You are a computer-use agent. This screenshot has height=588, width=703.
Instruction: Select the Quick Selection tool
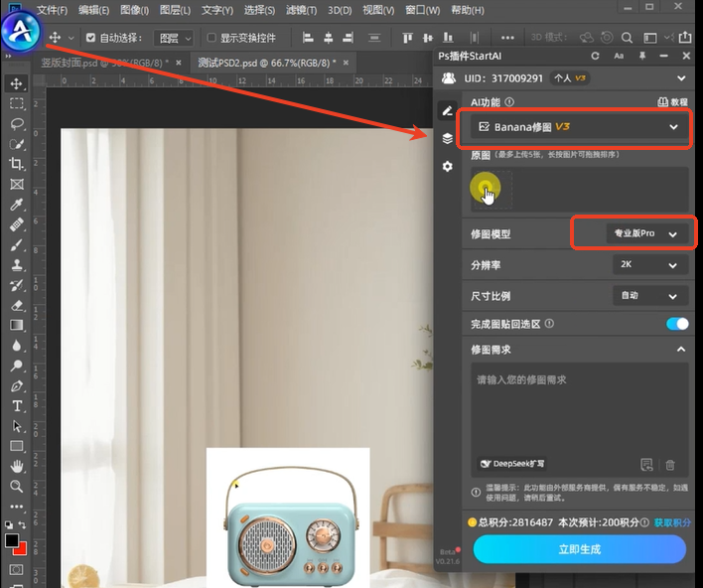tap(17, 144)
